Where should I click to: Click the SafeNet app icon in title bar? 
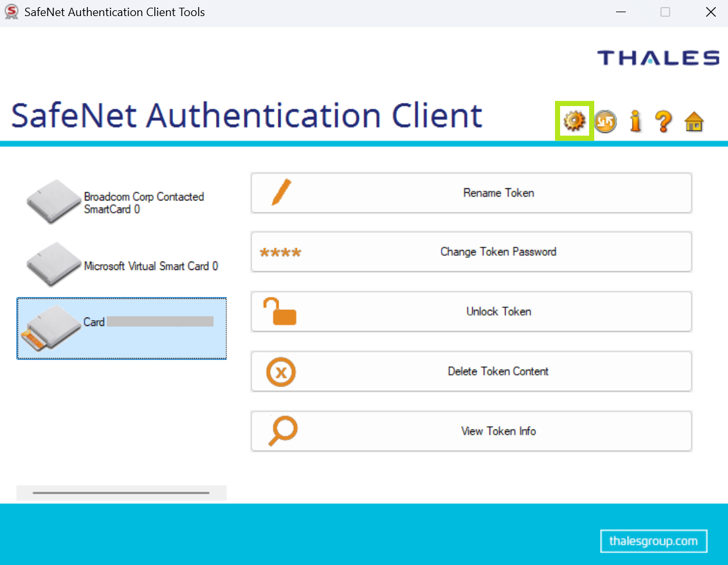point(12,12)
